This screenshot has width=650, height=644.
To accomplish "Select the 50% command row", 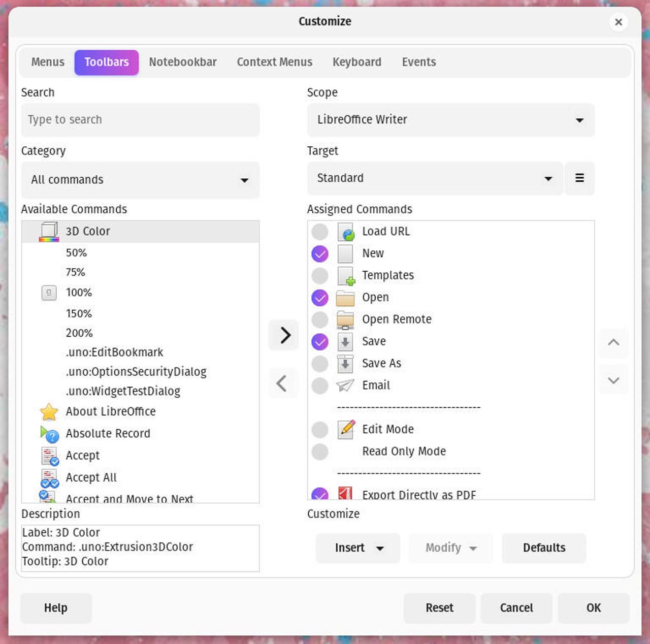I will 141,253.
